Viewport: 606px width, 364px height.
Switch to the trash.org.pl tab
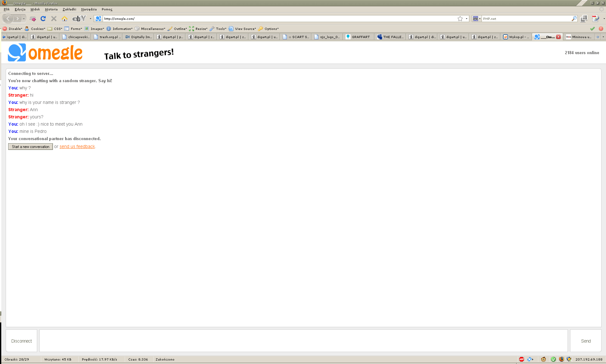(x=107, y=37)
